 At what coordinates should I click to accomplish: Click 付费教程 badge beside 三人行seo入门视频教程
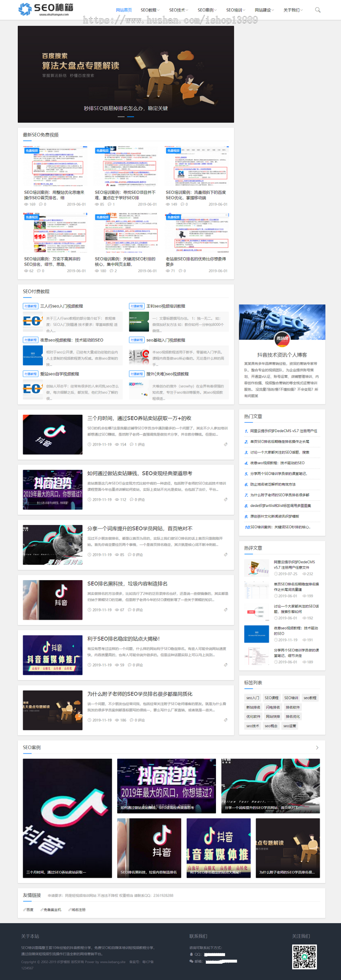coord(30,306)
